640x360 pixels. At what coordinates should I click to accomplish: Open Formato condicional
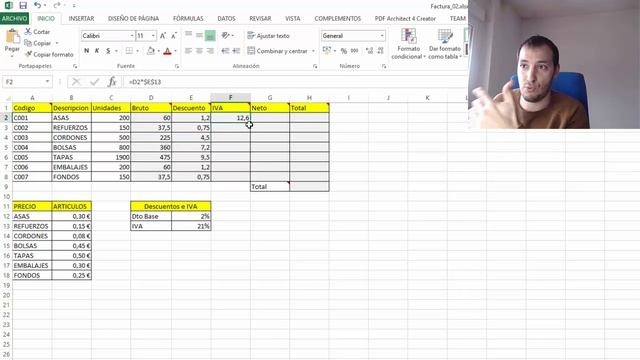[408, 44]
